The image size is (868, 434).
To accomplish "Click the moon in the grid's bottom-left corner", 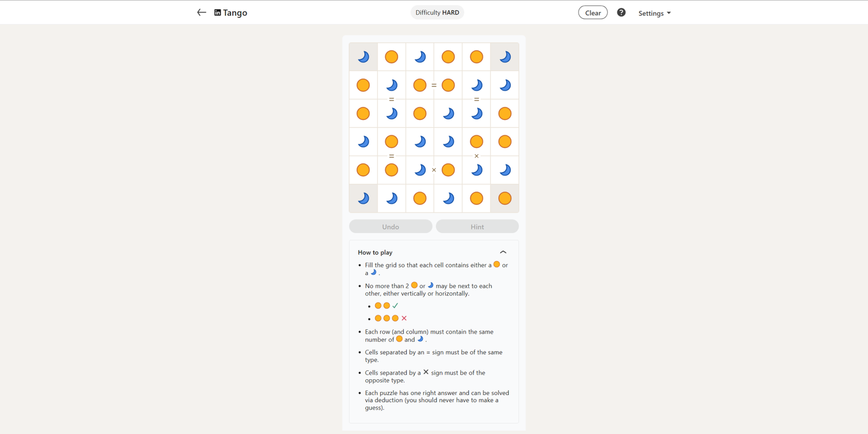I will click(363, 198).
